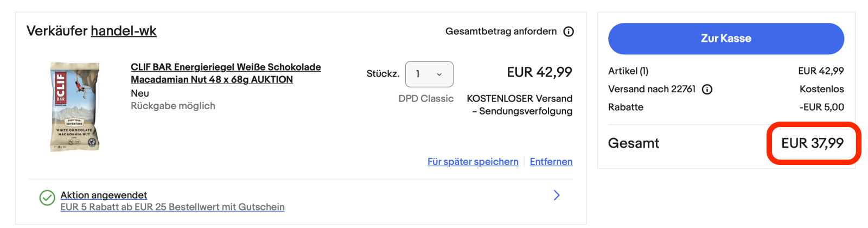868x228 pixels.
Task: Choose Für später speichern
Action: (473, 162)
